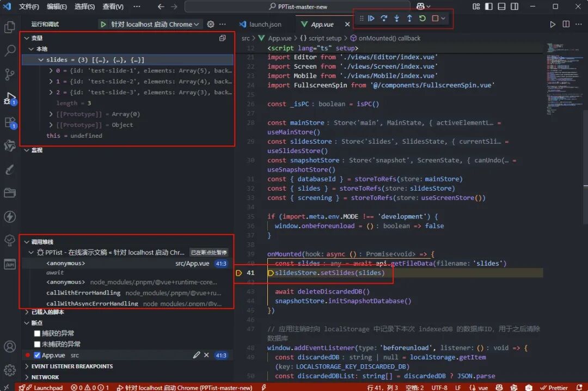
Task: Restart the debug session with green arrow
Action: pos(422,18)
